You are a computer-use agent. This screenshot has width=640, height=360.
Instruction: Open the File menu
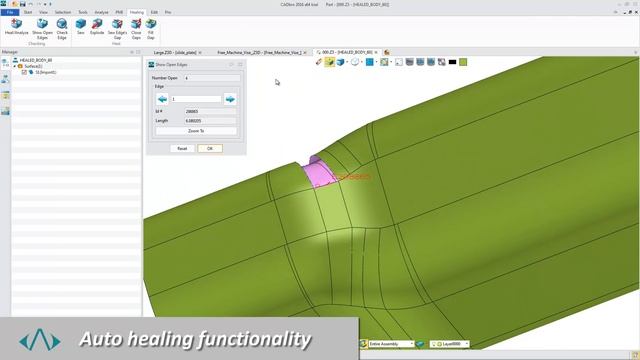coord(10,12)
